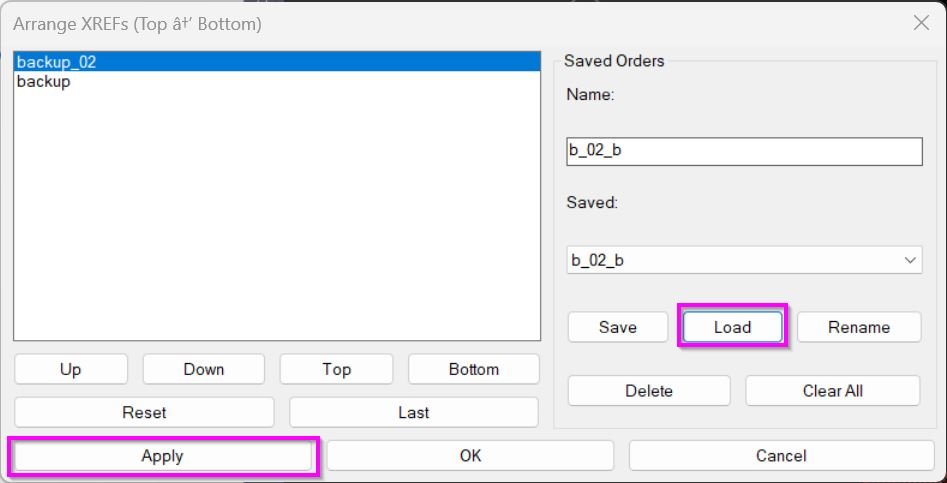This screenshot has width=947, height=483.
Task: Move the selected XREF Up
Action: click(70, 369)
